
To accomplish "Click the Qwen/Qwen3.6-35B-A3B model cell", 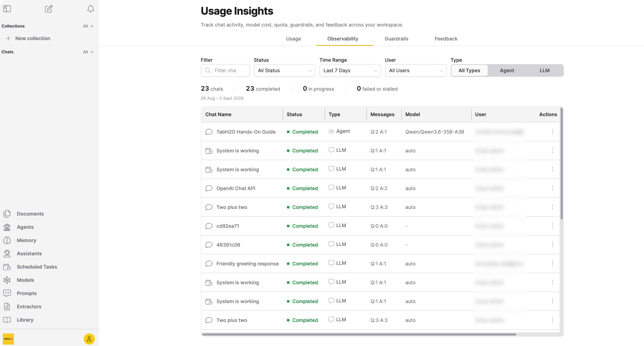I will point(435,132).
